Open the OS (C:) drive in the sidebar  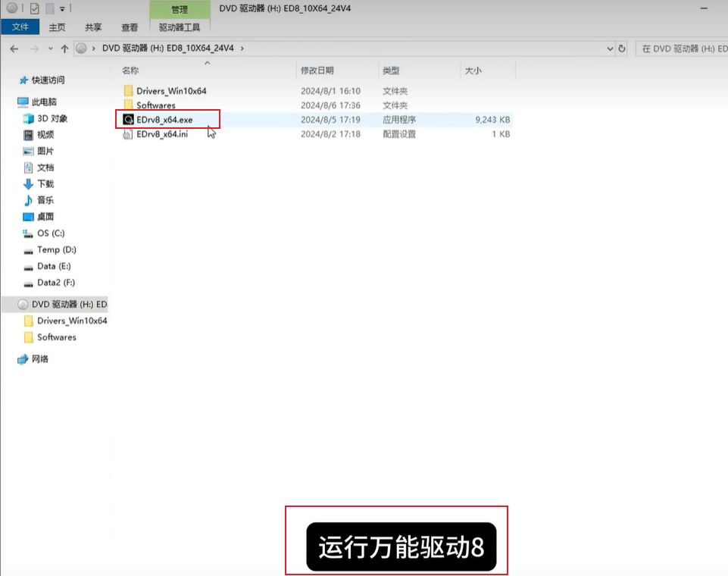pos(51,233)
